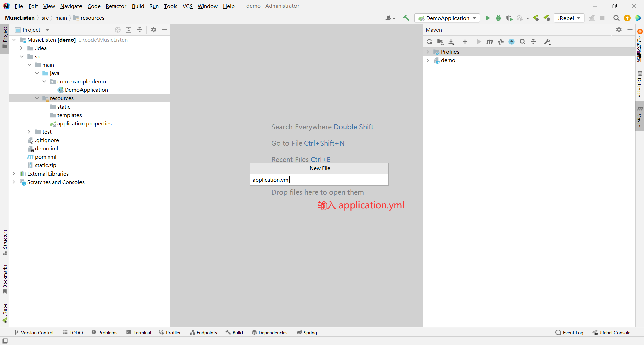Toggle the JRebel side tool window
644x345 pixels.
[5, 313]
